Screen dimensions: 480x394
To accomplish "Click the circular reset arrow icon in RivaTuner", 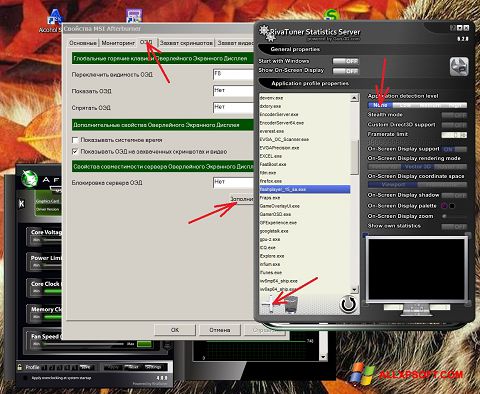I will [x=348, y=304].
